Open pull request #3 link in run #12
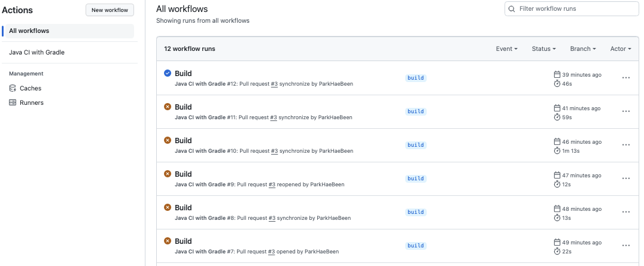644x266 pixels. pos(274,84)
